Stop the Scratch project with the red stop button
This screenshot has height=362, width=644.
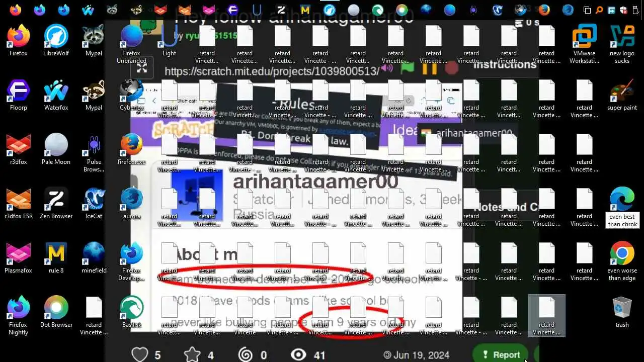[x=451, y=68]
